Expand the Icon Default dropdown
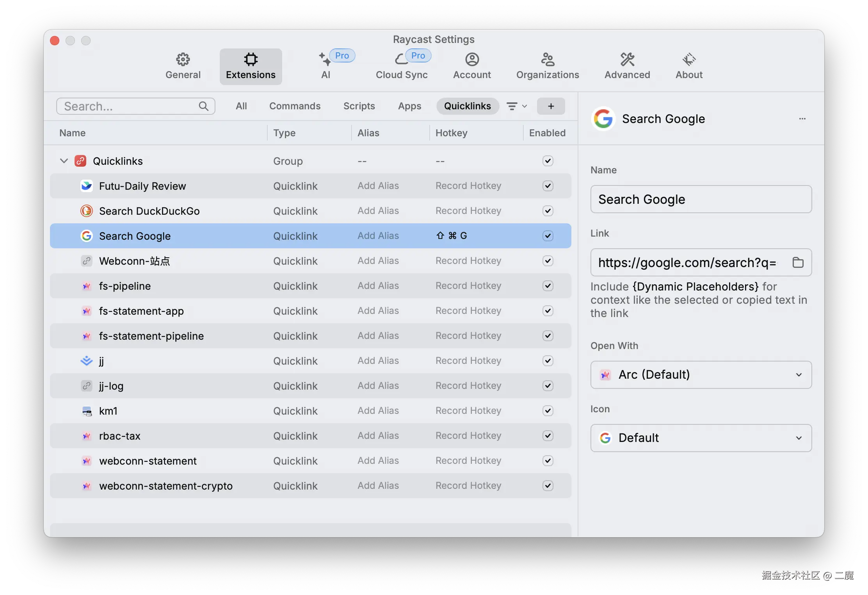Viewport: 868px width, 595px height. click(x=701, y=438)
